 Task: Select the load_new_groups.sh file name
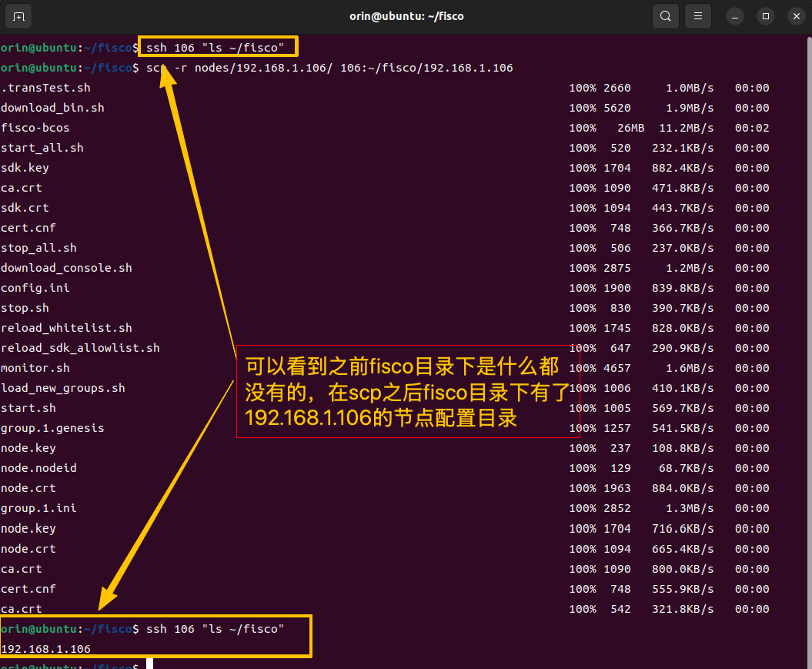tap(62, 388)
